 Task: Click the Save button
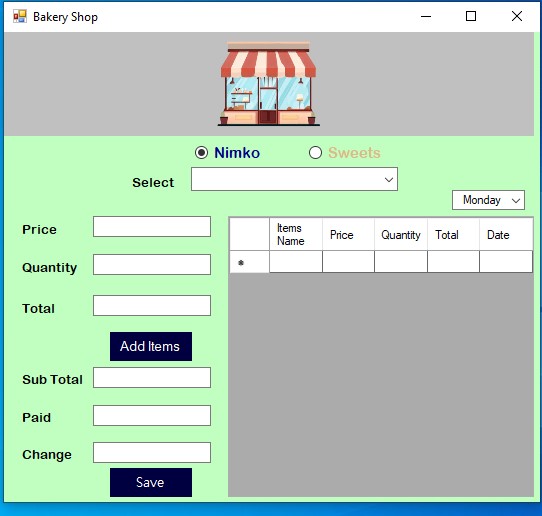(151, 482)
